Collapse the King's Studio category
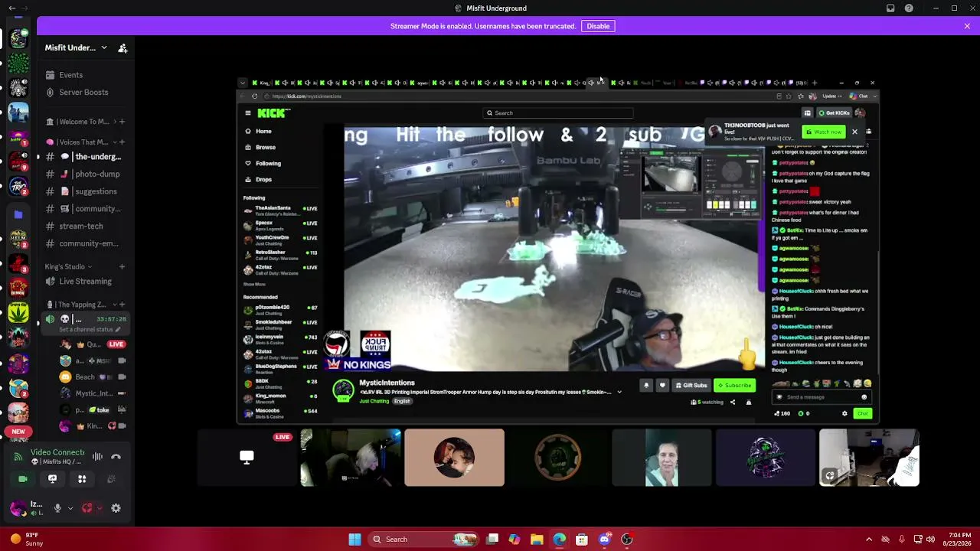 click(68, 267)
